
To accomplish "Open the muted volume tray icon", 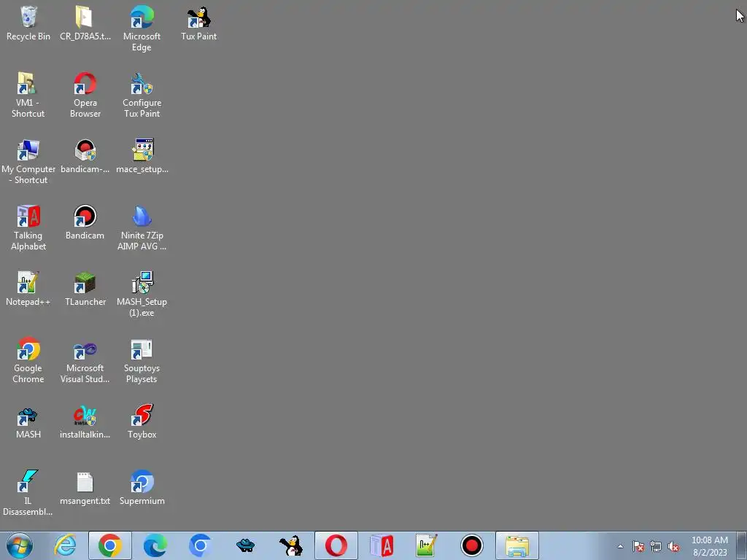I will tap(673, 547).
